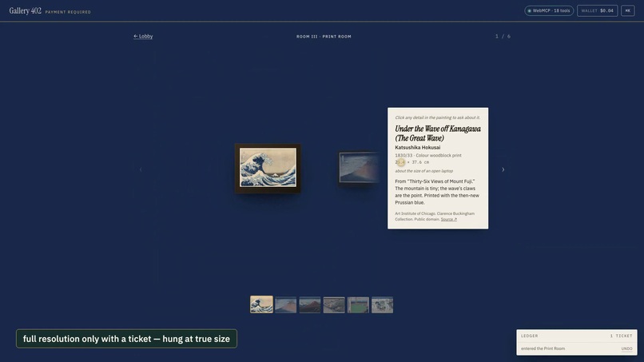Click UNDO in the ledger
Screen dimensions: 644x362
pyautogui.click(x=626, y=348)
